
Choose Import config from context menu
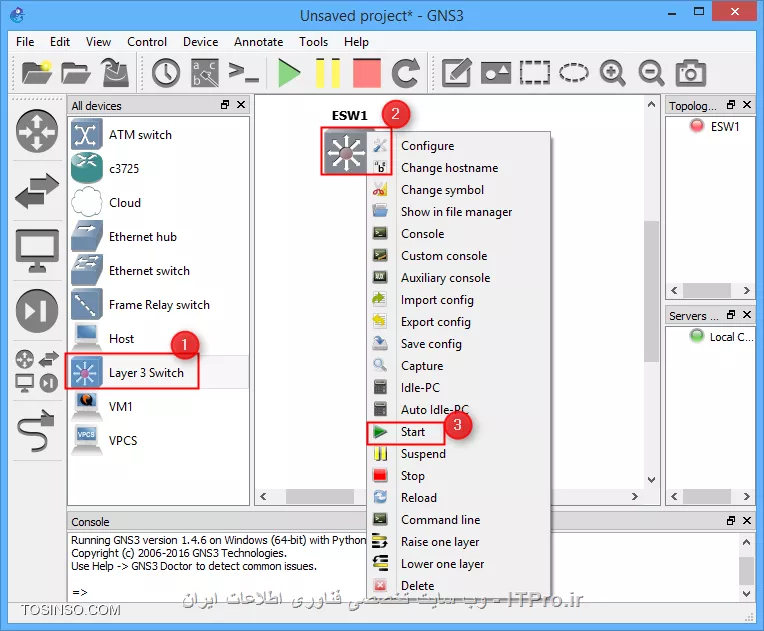458,300
